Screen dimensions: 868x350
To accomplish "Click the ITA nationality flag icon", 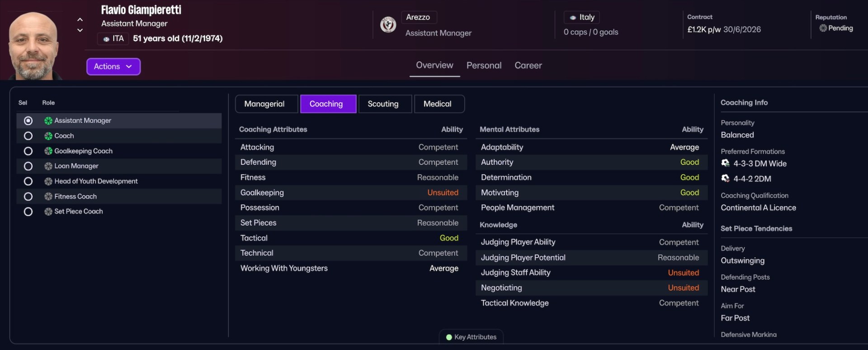I will click(106, 39).
